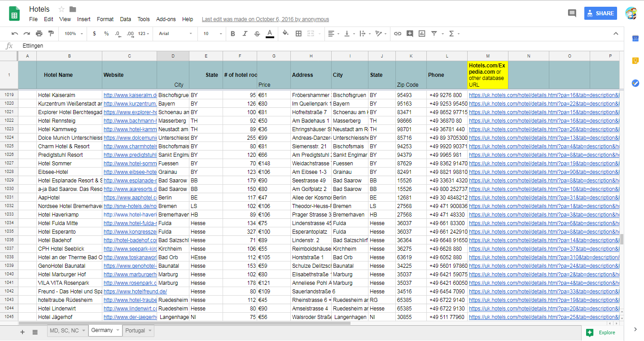Viewport: 644px width, 341px height.
Task: Format as percent icon
Action: click(x=106, y=34)
